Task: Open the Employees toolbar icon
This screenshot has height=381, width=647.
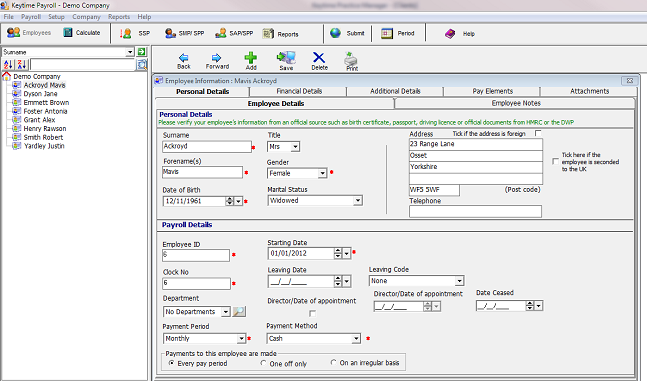Action: (13, 32)
